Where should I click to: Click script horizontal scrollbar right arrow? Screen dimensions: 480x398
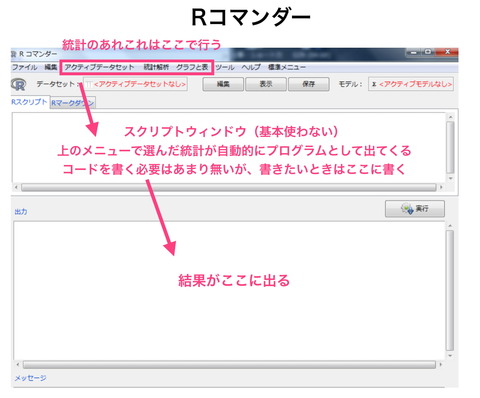click(441, 187)
